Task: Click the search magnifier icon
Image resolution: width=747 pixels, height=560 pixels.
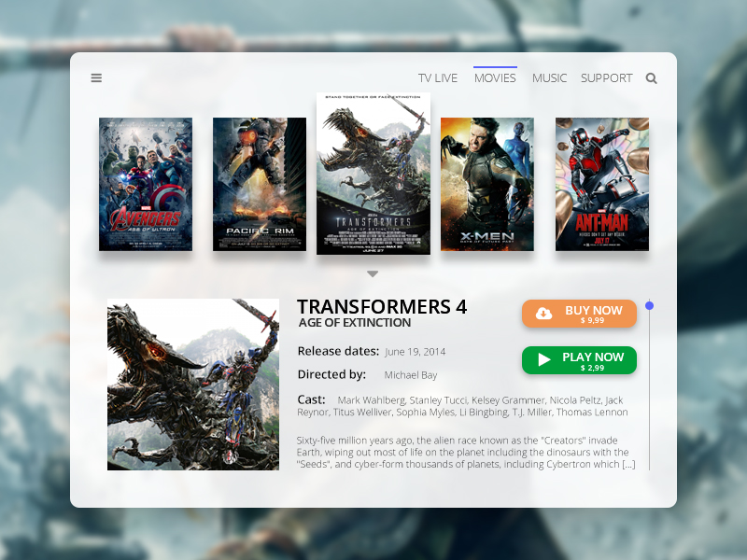Action: point(652,78)
